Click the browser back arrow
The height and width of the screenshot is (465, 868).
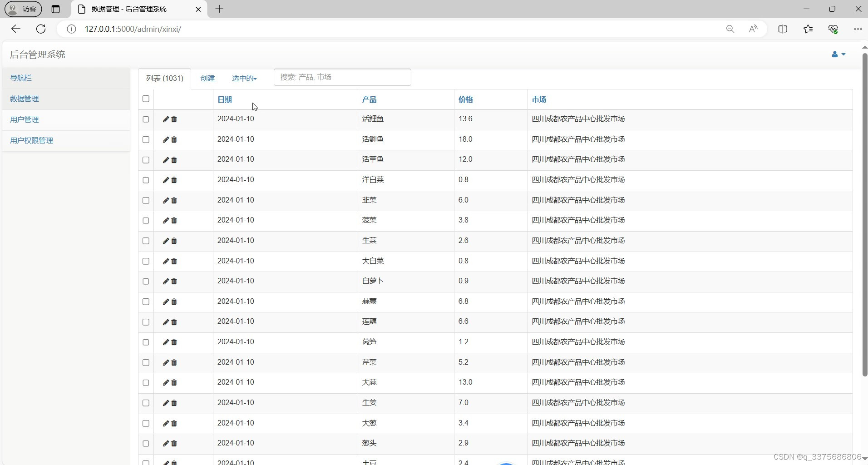(x=16, y=29)
